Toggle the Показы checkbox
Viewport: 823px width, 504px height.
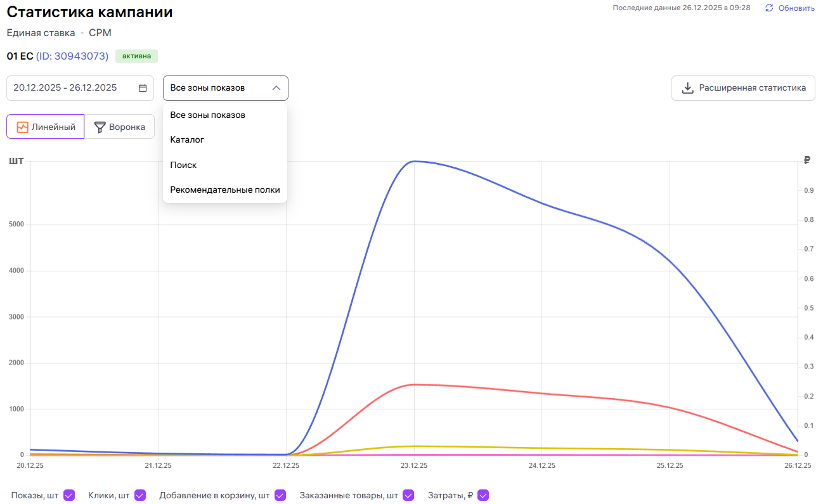tap(69, 495)
